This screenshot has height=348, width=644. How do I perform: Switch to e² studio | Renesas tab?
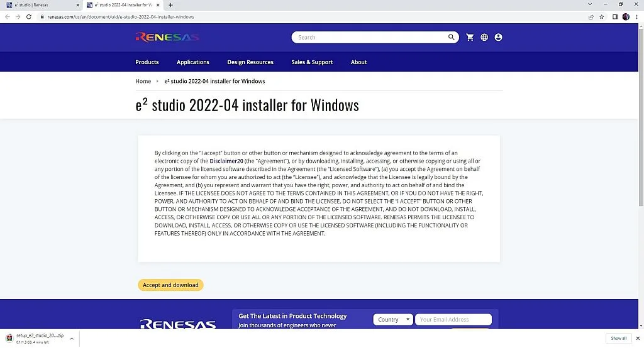(x=41, y=5)
